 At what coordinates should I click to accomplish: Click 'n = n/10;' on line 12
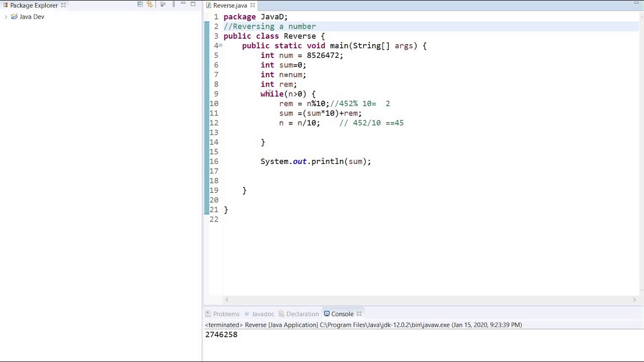point(300,123)
